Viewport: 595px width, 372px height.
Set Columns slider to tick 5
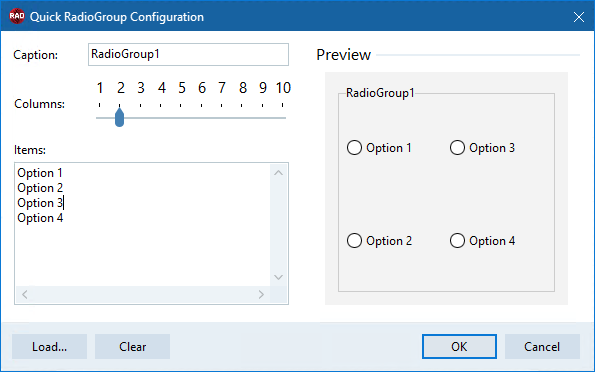click(x=181, y=118)
